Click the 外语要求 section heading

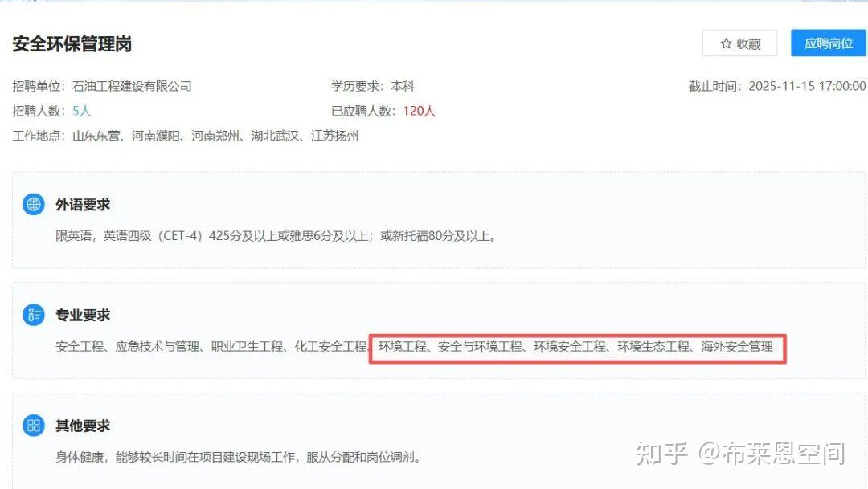(83, 205)
